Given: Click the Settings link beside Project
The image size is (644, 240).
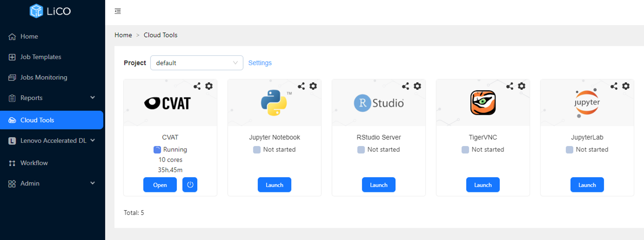Looking at the screenshot, I should coord(260,63).
